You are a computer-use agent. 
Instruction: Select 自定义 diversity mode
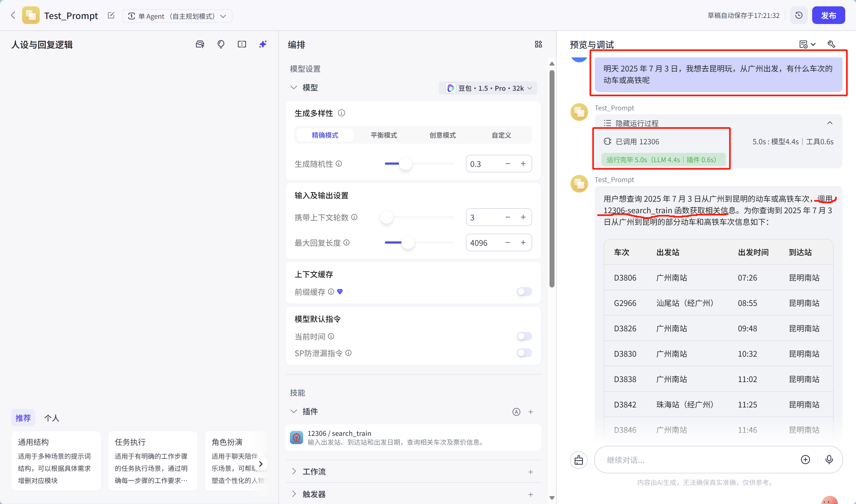tap(501, 135)
